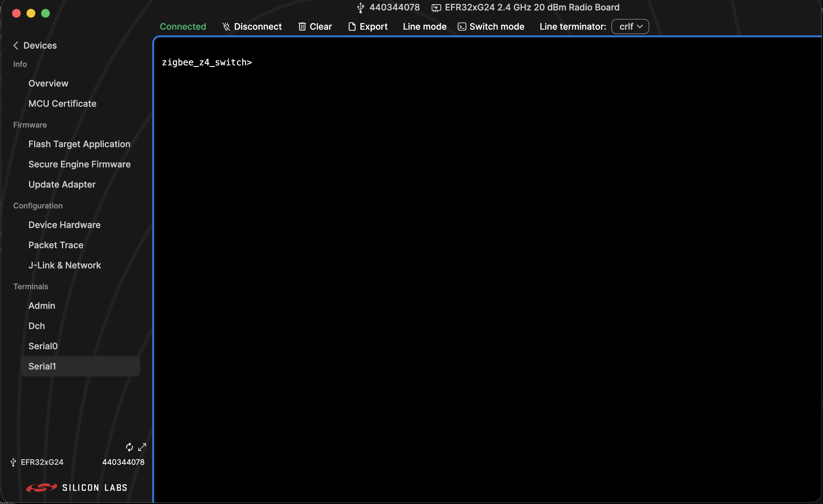Image resolution: width=823 pixels, height=504 pixels.
Task: Click USB icon next to EFR32xG24 in sidebar
Action: (13, 462)
